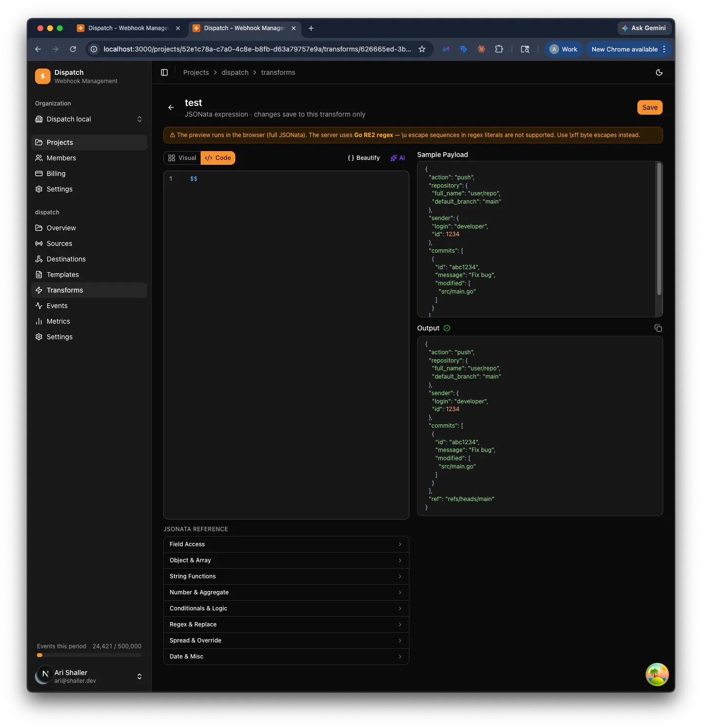Switch theme with the moon icon
Viewport: 702px width, 728px height.
click(x=659, y=72)
